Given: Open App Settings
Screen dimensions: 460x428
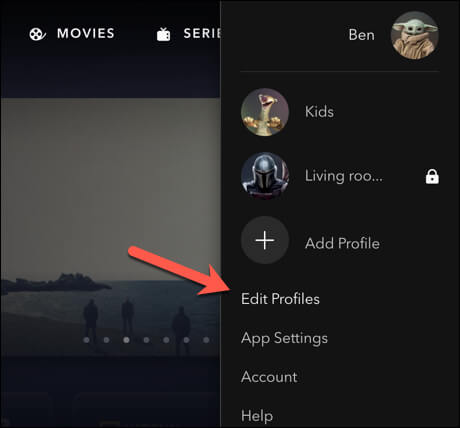Looking at the screenshot, I should click(x=284, y=339).
